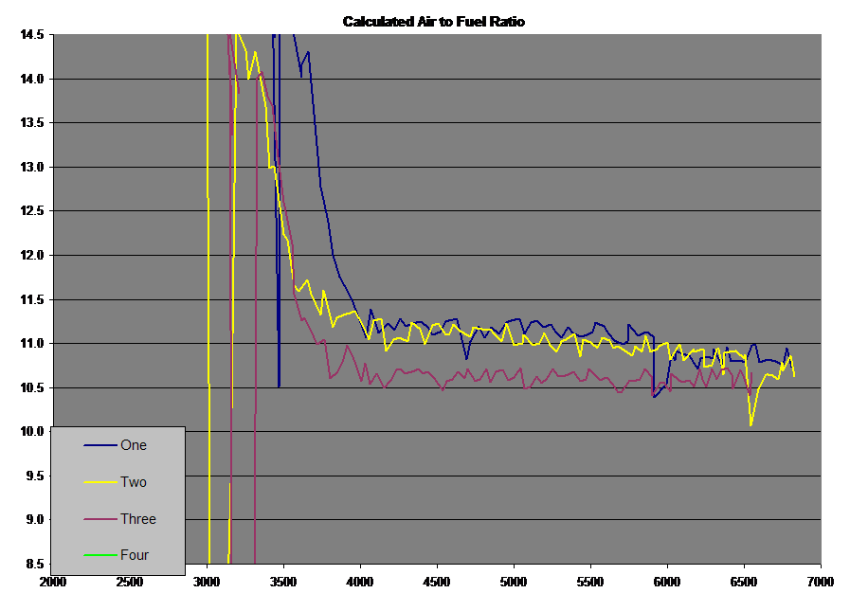Select the maroon line key beside Three
The height and width of the screenshot is (611, 868).
pos(99,519)
